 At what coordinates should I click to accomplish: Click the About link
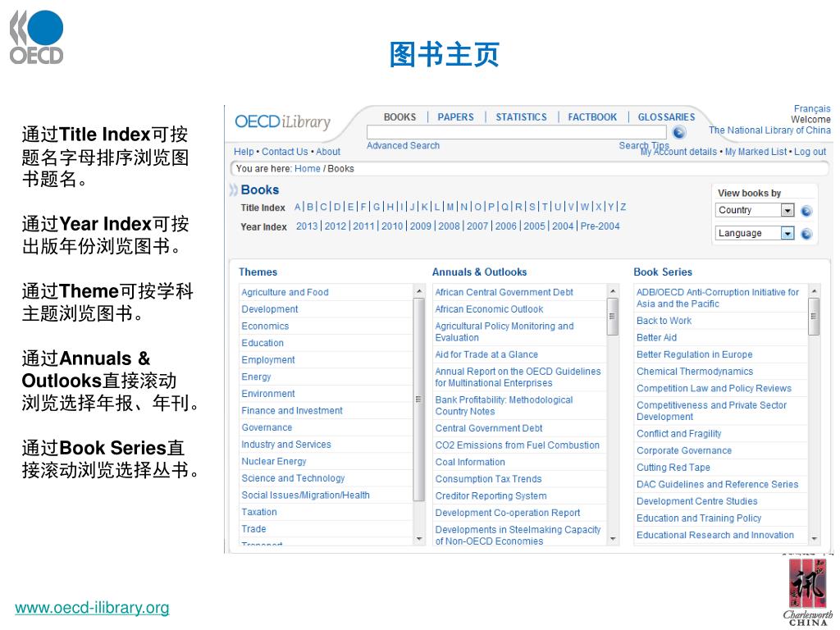click(328, 152)
